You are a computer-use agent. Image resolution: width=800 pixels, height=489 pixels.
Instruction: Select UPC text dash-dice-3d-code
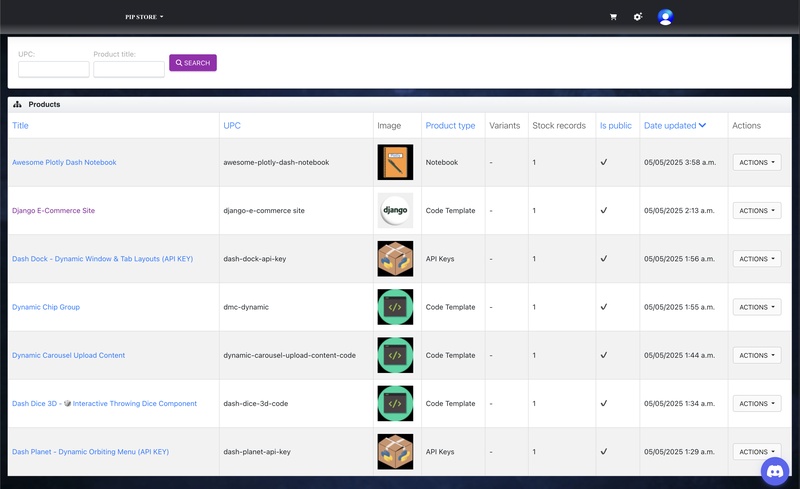tap(256, 403)
